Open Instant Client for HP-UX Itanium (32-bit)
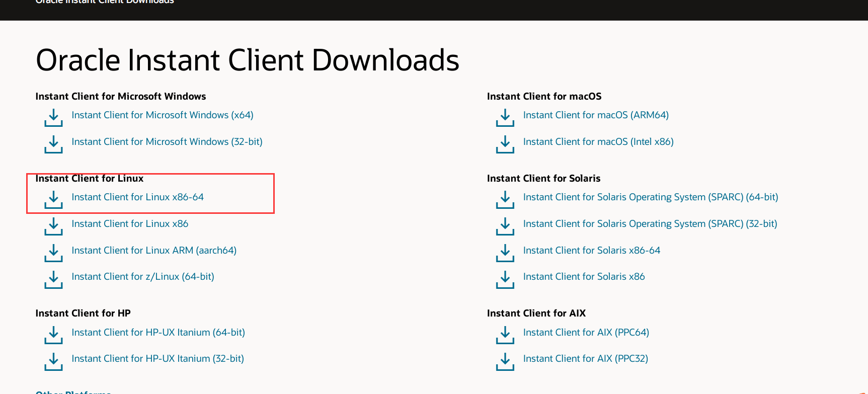Viewport: 868px width, 394px height. [x=158, y=359]
